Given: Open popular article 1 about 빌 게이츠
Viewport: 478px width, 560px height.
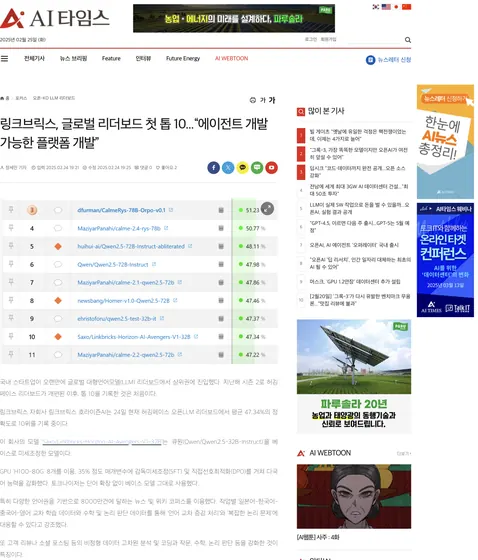Looking at the screenshot, I should (358, 135).
